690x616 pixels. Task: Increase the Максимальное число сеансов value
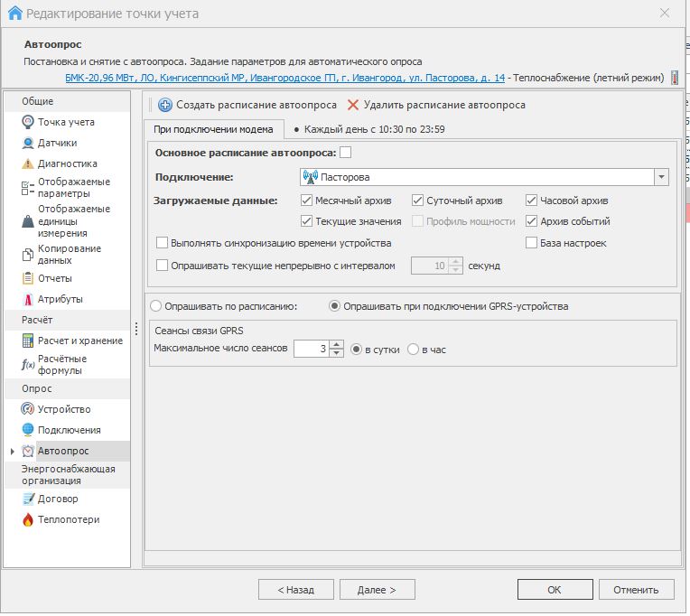[337, 344]
